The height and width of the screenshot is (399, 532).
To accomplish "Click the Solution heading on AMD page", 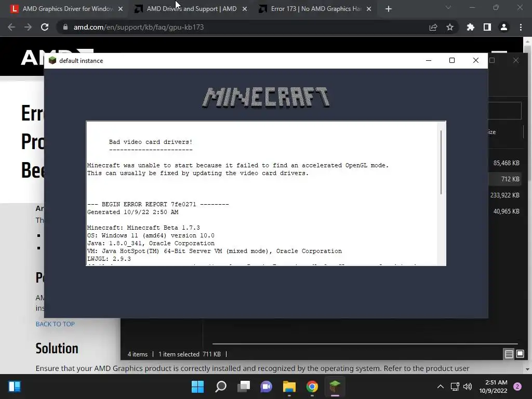I will click(57, 349).
